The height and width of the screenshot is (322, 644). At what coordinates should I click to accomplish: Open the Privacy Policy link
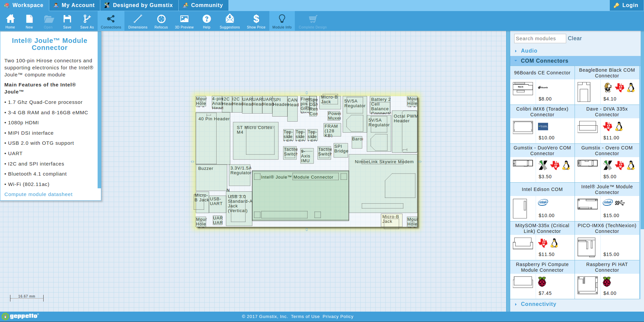click(338, 317)
